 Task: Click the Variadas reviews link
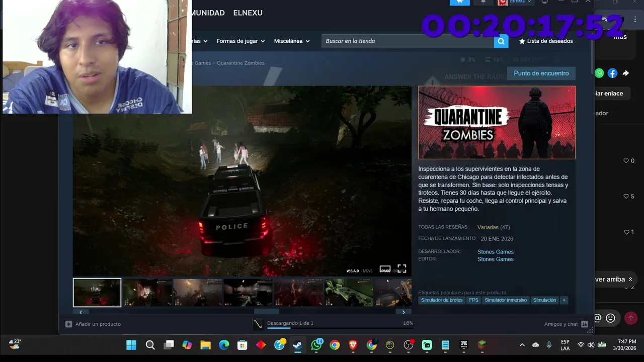(488, 227)
